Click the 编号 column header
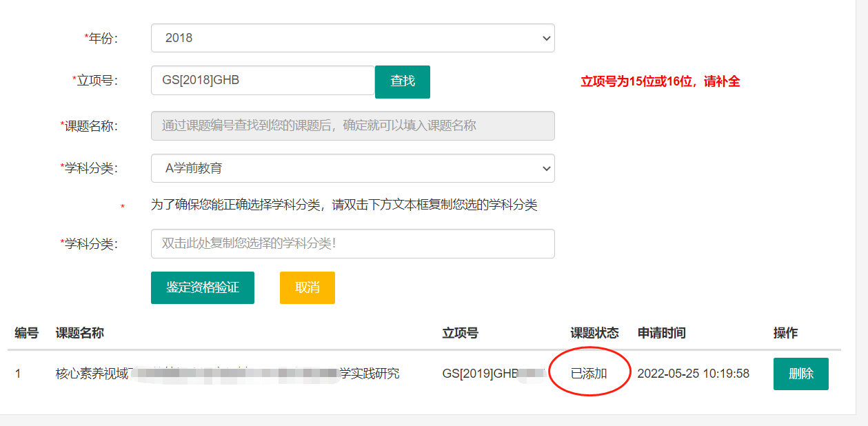This screenshot has width=868, height=426. point(26,333)
